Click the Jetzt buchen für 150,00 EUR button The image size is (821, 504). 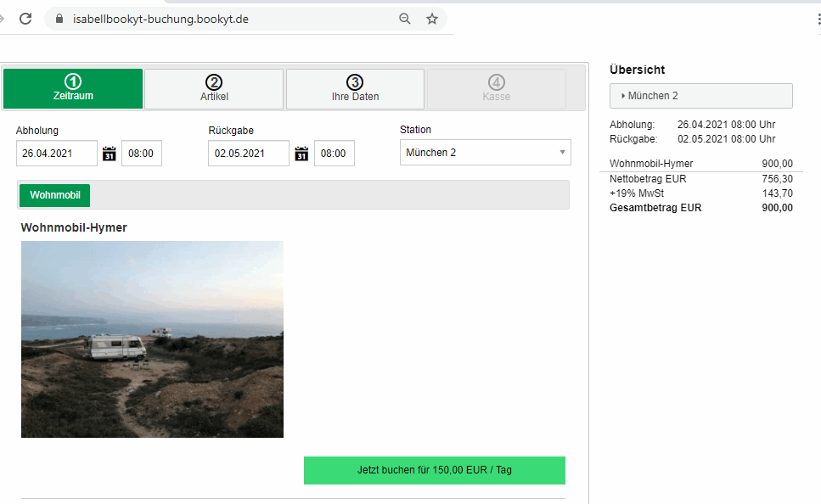coord(434,470)
